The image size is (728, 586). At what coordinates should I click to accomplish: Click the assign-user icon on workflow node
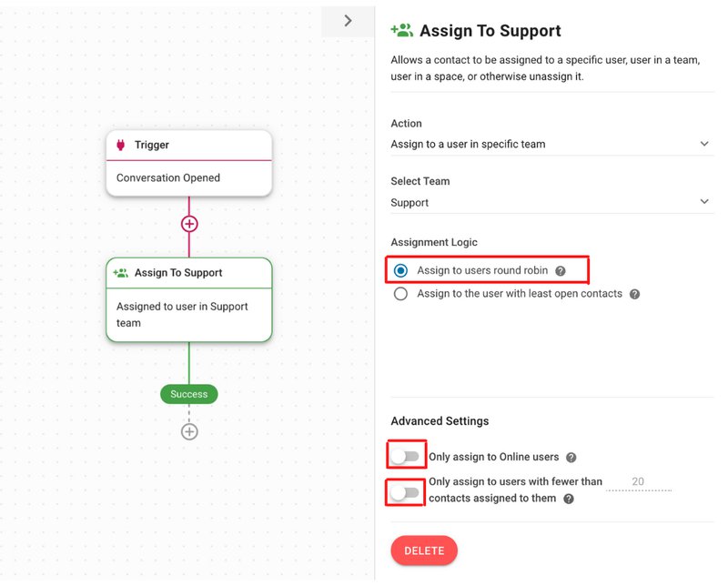(x=120, y=273)
